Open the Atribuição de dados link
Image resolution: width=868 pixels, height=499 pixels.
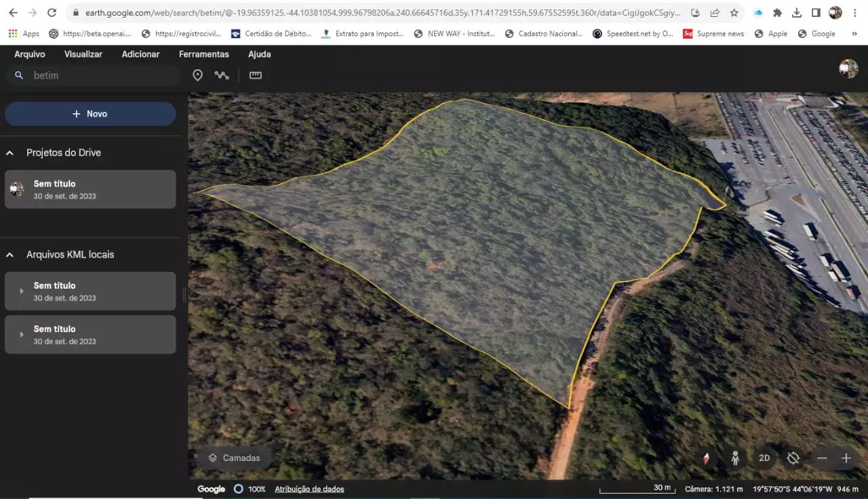point(309,489)
